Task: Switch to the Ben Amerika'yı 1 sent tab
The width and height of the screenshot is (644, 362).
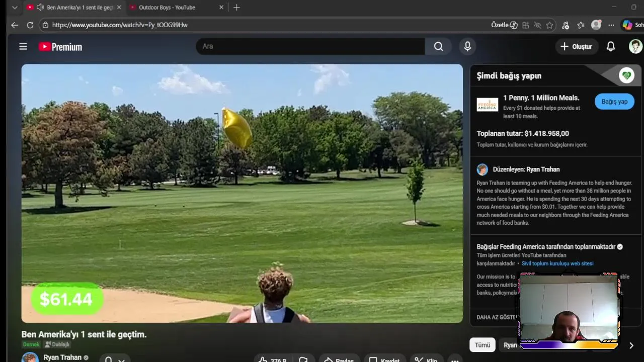Action: [73, 8]
